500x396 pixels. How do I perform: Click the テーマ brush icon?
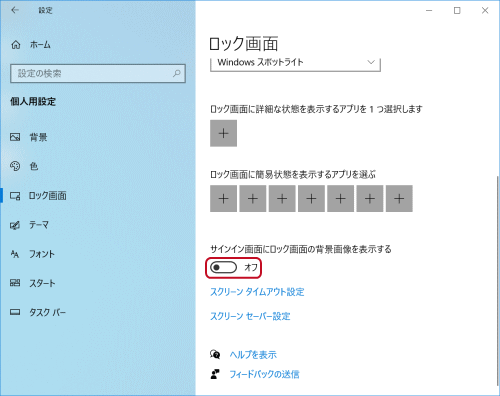click(x=15, y=225)
